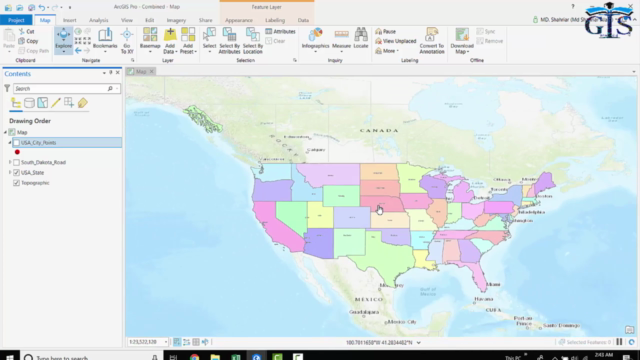Switch to List By Drawing Order view
The height and width of the screenshot is (360, 640).
point(16,103)
